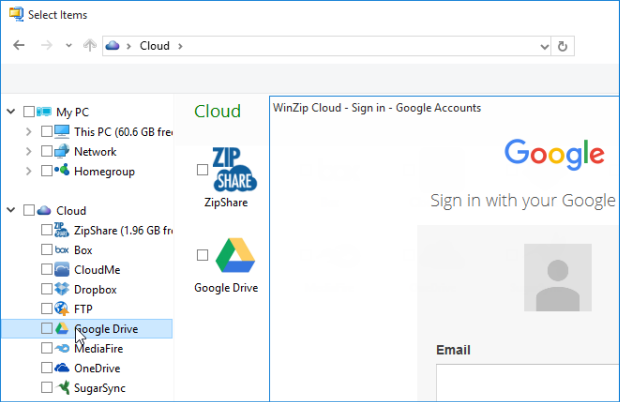The image size is (620, 402).
Task: Check the Google Drive tree checkbox
Action: click(47, 328)
